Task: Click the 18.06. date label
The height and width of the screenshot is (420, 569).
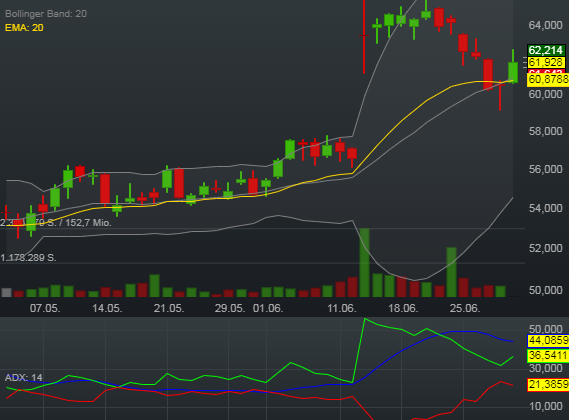Action: tap(403, 309)
